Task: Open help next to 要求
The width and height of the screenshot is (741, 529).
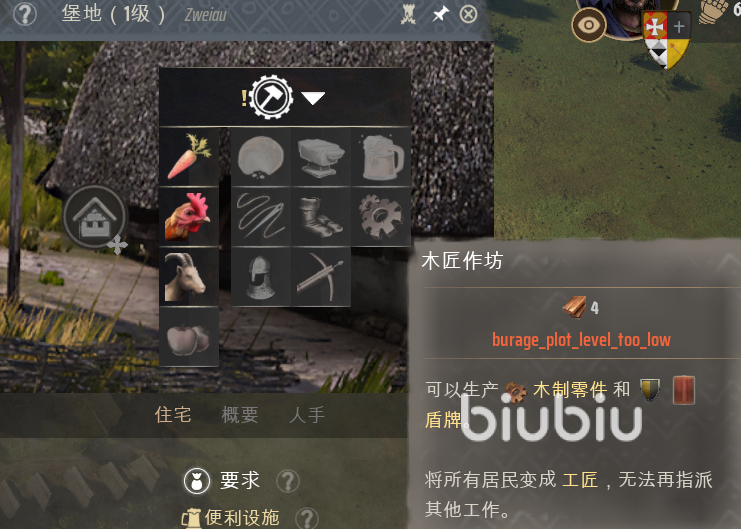Action: click(288, 481)
